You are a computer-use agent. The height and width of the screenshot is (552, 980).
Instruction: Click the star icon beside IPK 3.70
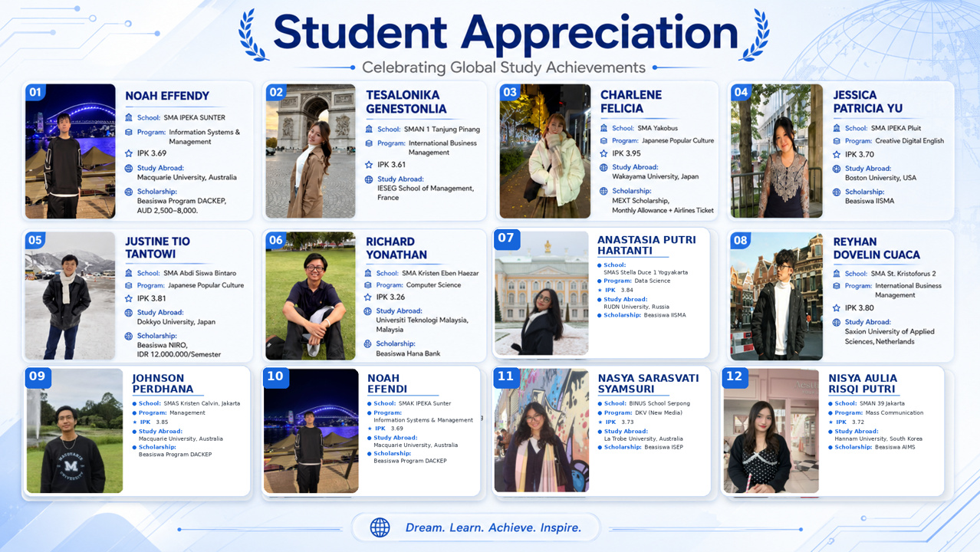tap(837, 154)
